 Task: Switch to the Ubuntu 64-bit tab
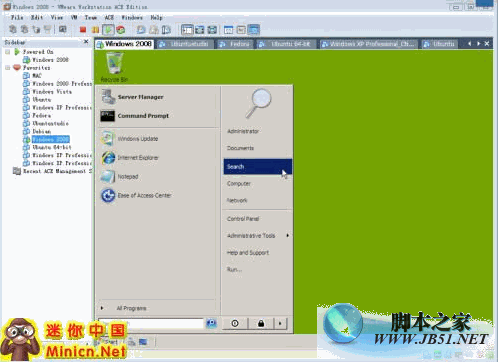click(x=285, y=44)
